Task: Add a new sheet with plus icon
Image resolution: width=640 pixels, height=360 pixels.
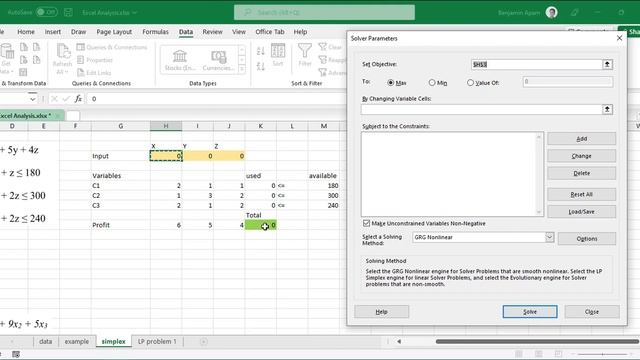Action: point(203,341)
